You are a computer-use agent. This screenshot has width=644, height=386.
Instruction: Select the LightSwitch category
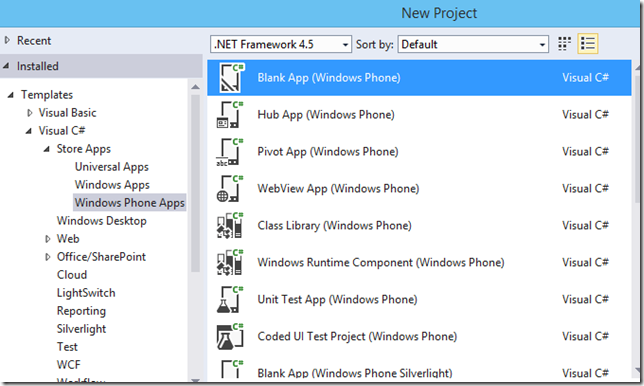pos(86,293)
